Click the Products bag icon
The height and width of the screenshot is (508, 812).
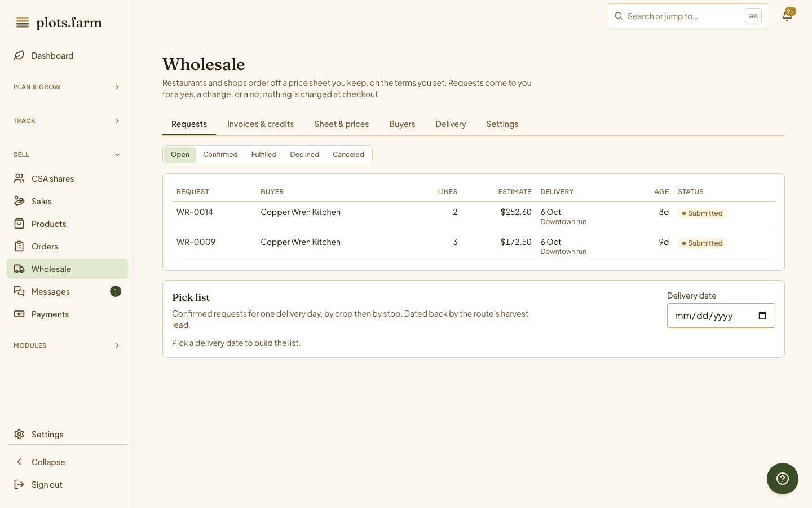tap(19, 224)
